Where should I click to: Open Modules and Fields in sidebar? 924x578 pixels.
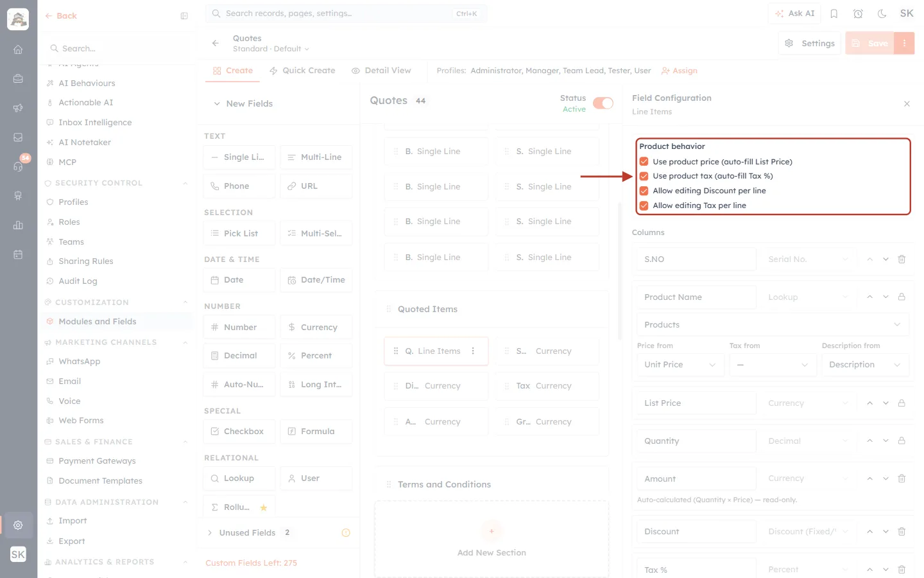98,322
